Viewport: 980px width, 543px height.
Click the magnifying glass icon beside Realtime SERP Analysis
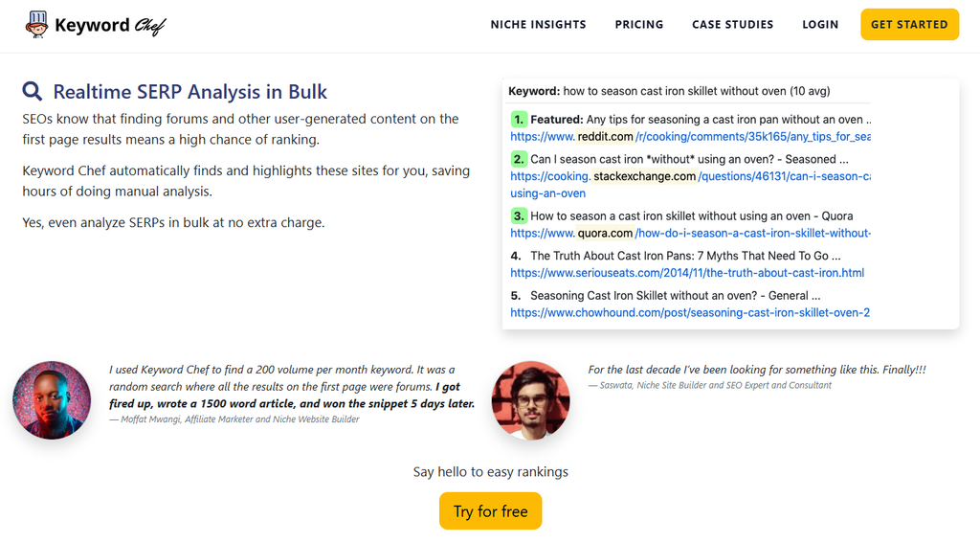pos(33,91)
